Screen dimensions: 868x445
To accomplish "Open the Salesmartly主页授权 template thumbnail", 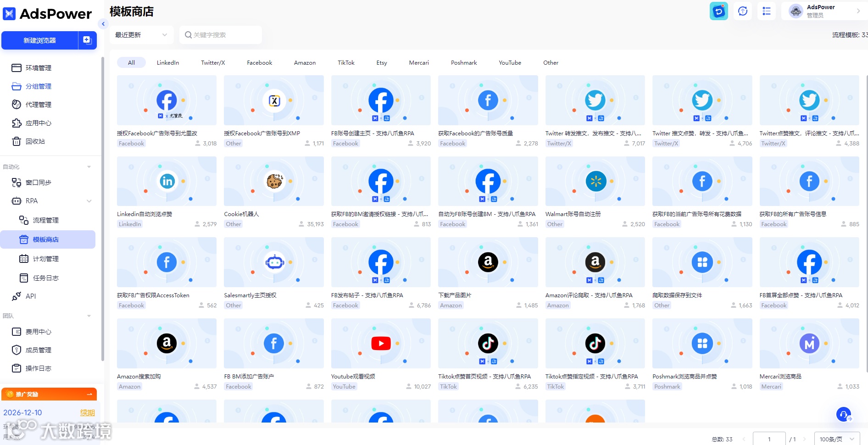I will click(x=274, y=262).
